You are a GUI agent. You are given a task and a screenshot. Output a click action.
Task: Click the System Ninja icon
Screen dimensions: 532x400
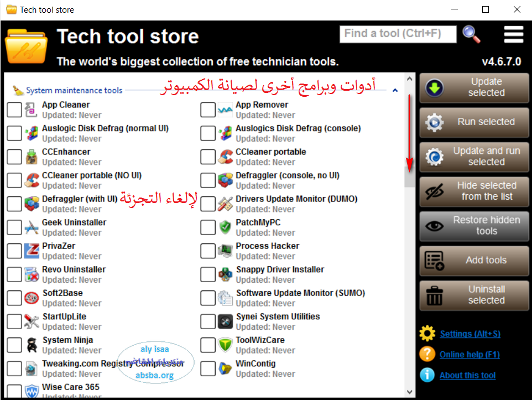click(x=32, y=345)
